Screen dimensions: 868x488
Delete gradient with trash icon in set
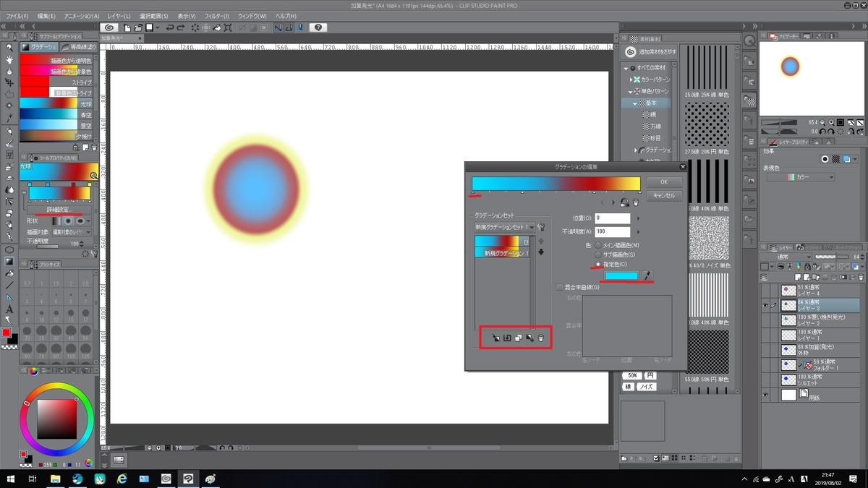click(541, 338)
